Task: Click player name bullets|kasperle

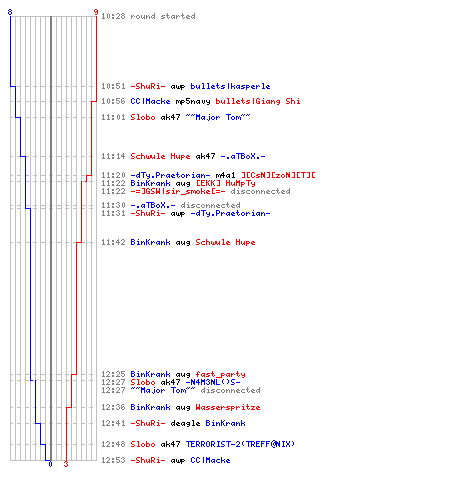Action: coord(230,86)
